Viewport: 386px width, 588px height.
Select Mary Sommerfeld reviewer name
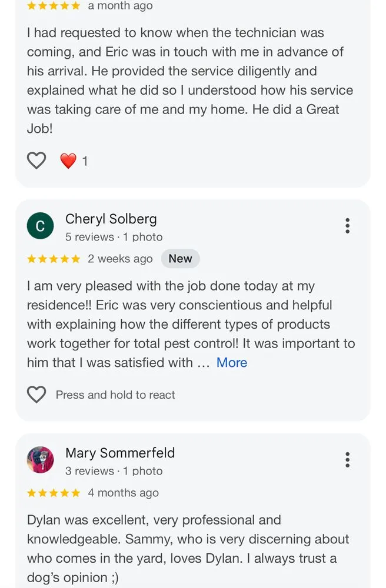(x=119, y=453)
